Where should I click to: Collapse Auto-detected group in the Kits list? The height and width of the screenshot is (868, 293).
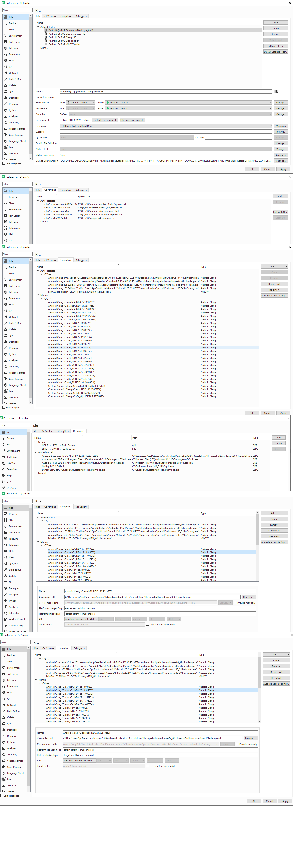38,27
